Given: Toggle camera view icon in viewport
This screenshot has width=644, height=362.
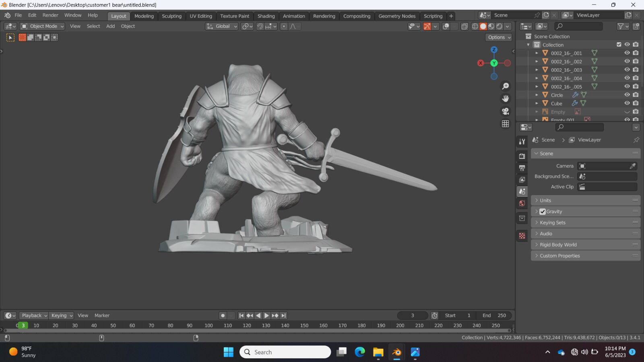Looking at the screenshot, I should point(506,111).
